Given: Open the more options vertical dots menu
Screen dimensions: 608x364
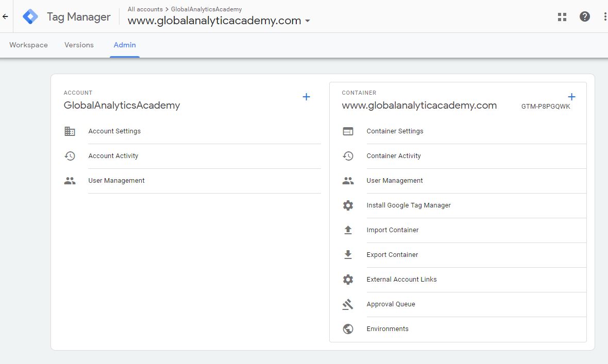Looking at the screenshot, I should click(604, 17).
